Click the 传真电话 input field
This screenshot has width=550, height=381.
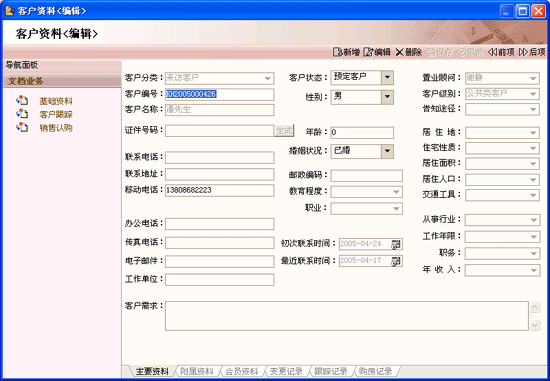pyautogui.click(x=220, y=243)
